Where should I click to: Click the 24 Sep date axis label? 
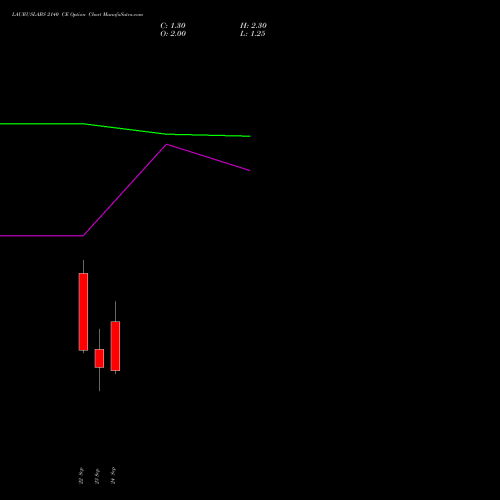113,476
